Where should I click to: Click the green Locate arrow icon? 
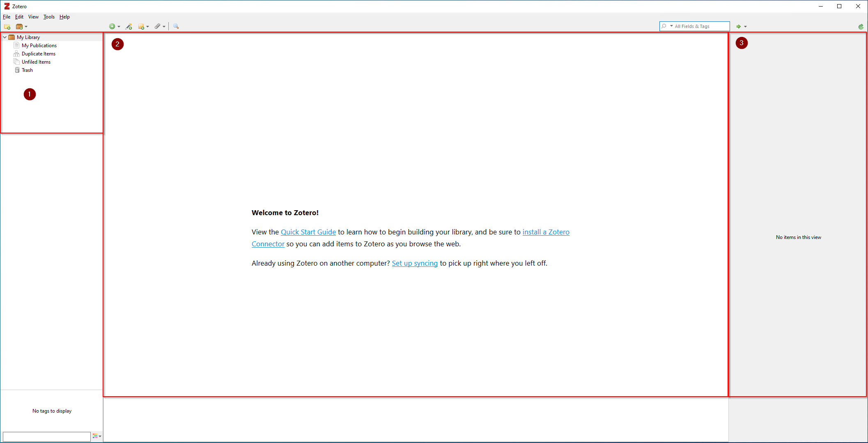pos(738,27)
